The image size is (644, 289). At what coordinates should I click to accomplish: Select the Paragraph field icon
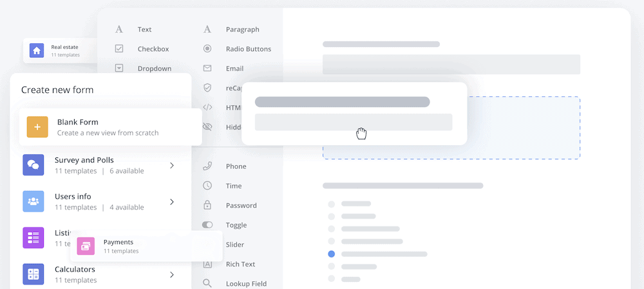207,29
